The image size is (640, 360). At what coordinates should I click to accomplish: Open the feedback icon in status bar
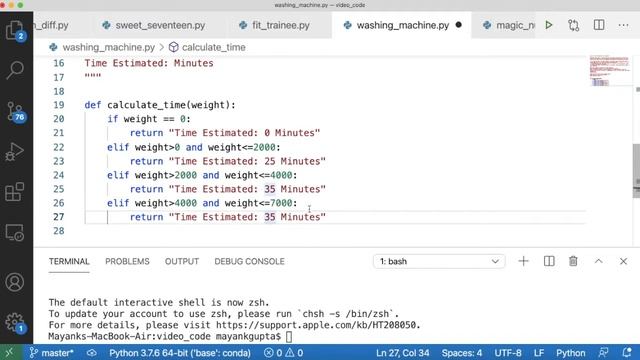point(603,353)
